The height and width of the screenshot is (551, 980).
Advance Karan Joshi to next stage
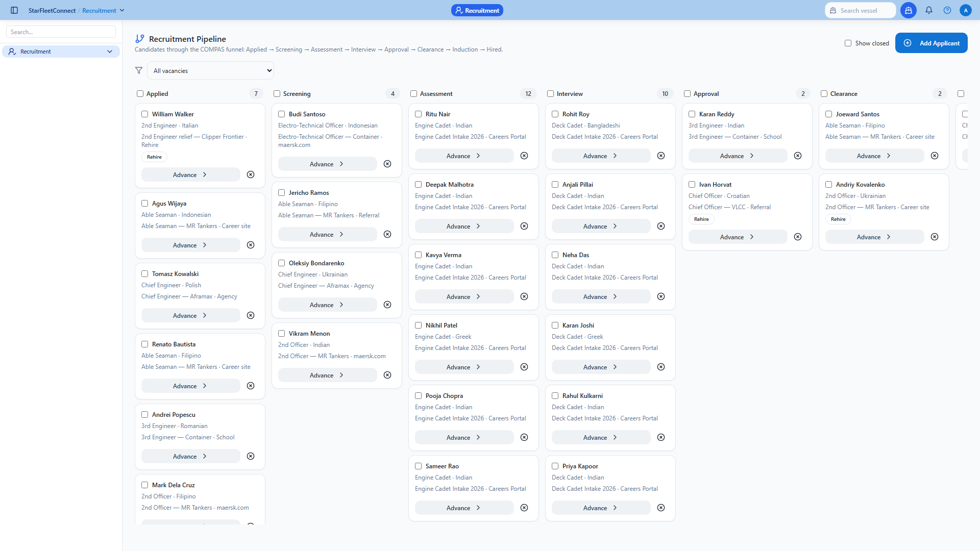601,367
